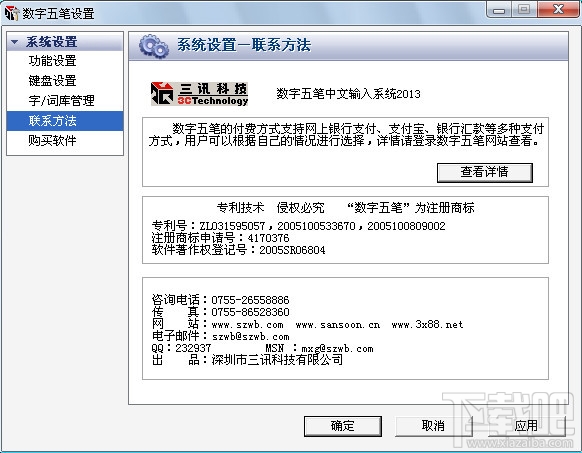582x453 pixels.
Task: Click the fax number 0755-86528360
Action: point(250,312)
